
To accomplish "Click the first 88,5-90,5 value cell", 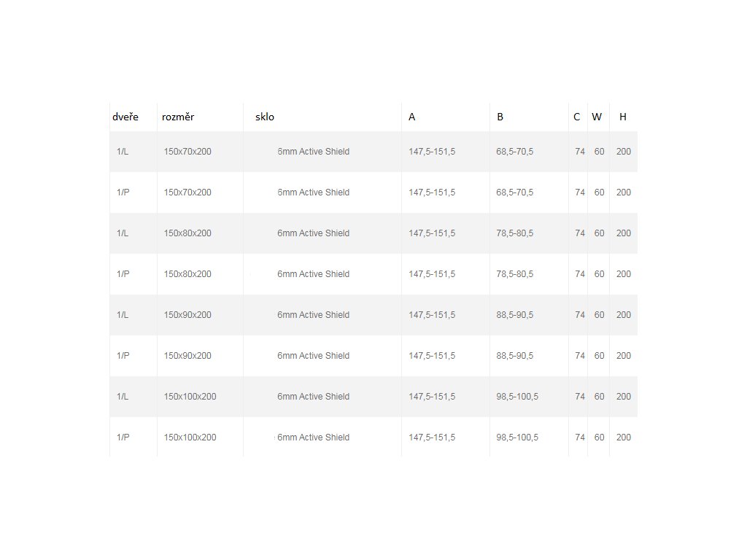I will point(514,315).
